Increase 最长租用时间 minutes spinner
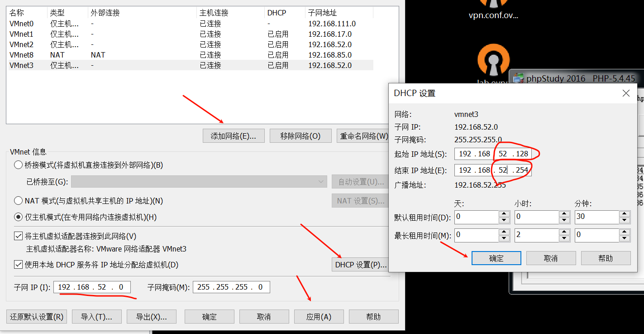644x334 pixels. 625,232
